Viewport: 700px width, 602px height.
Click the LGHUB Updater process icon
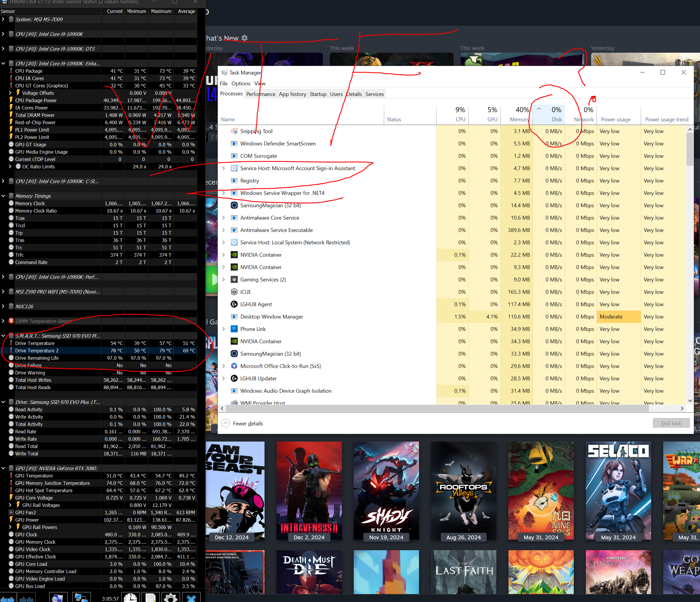tap(234, 378)
